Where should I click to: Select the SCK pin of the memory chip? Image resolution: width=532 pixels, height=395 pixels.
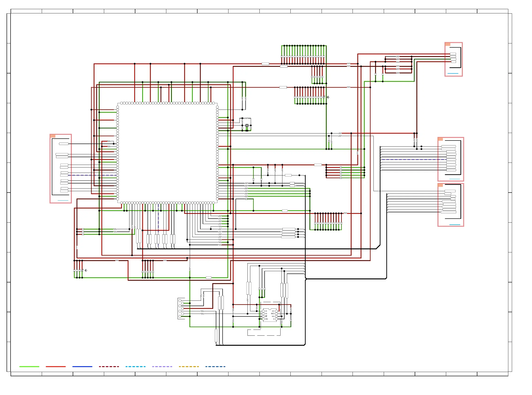[276, 316]
